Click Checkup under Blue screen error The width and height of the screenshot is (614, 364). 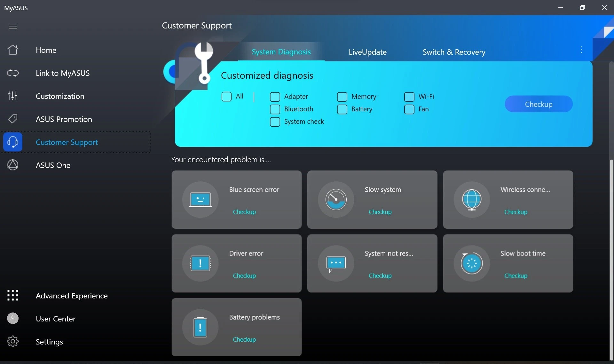244,212
